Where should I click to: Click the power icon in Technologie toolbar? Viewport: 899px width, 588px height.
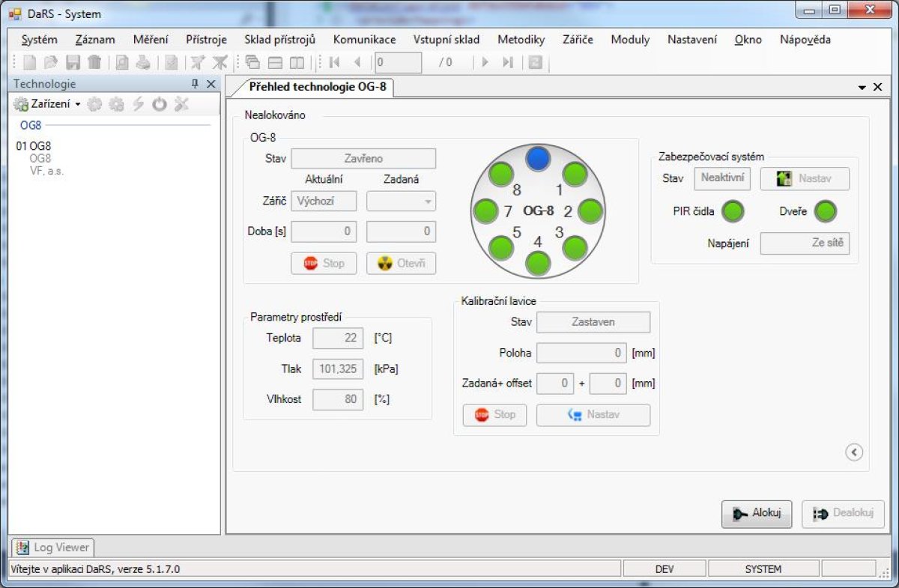click(x=160, y=105)
